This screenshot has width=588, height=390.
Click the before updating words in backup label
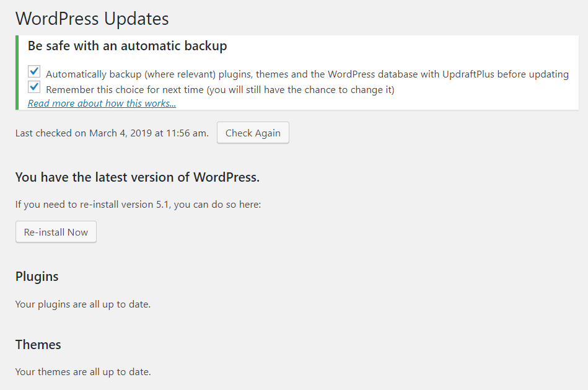pos(533,74)
